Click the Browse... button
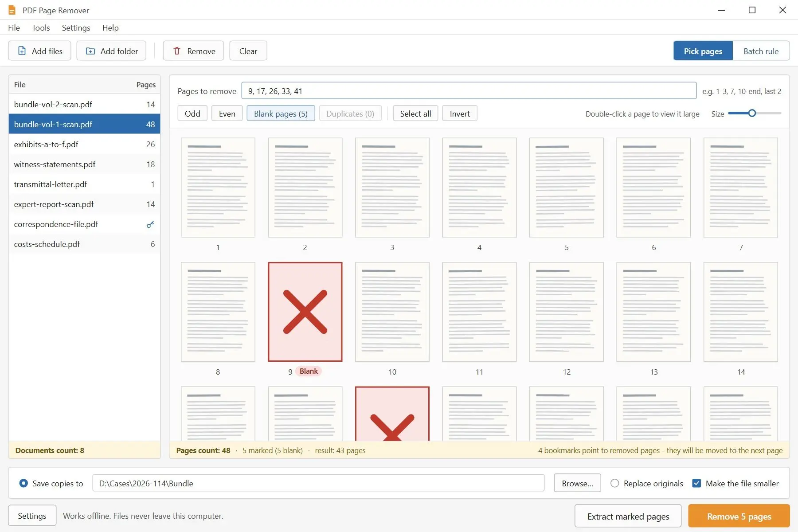 tap(577, 483)
